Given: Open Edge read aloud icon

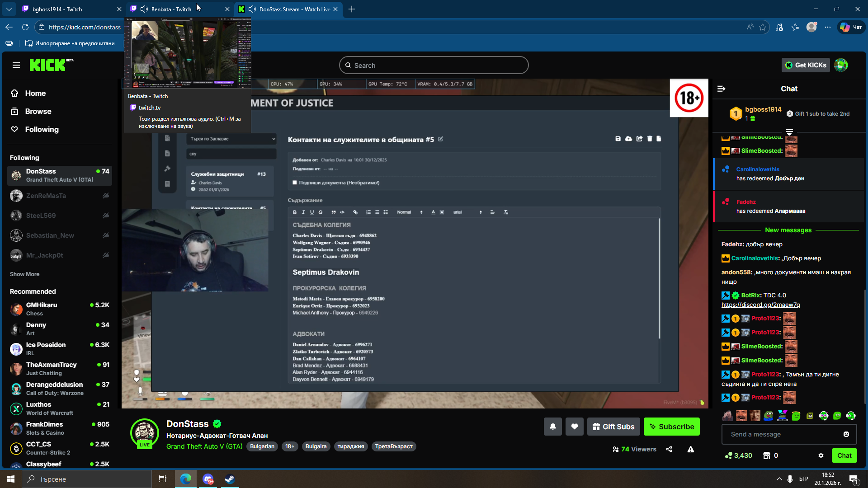Looking at the screenshot, I should click(x=750, y=27).
